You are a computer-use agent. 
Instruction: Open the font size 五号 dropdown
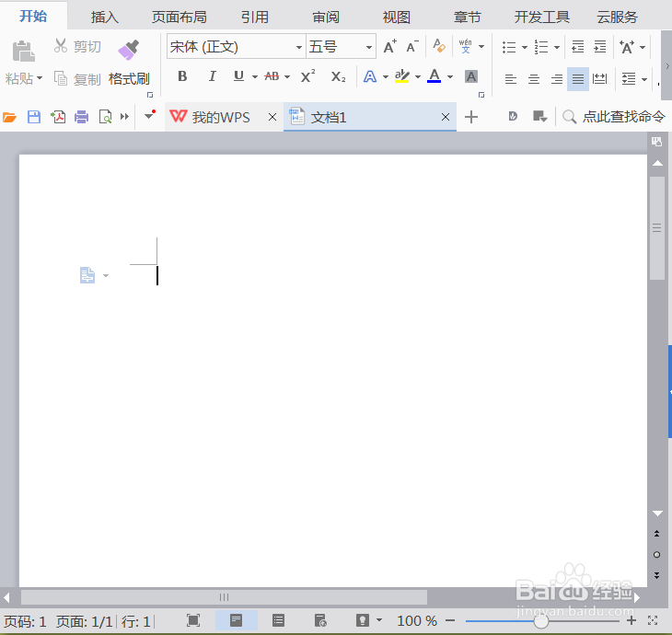click(368, 47)
